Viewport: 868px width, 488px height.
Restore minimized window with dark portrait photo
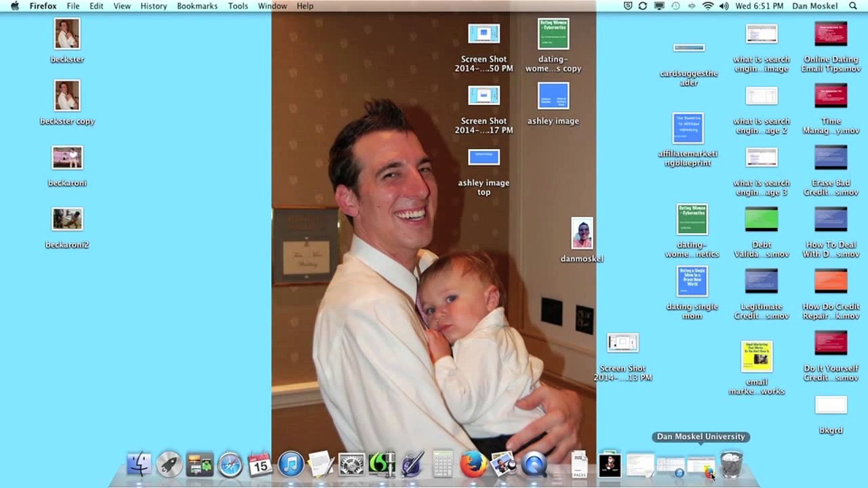tap(610, 465)
